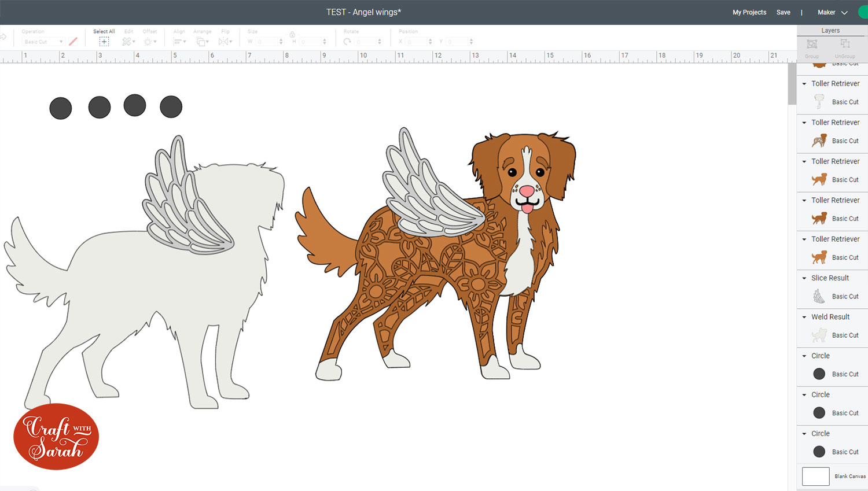
Task: Click the operation color swatch beside Basic Cut
Action: pyautogui.click(x=73, y=42)
